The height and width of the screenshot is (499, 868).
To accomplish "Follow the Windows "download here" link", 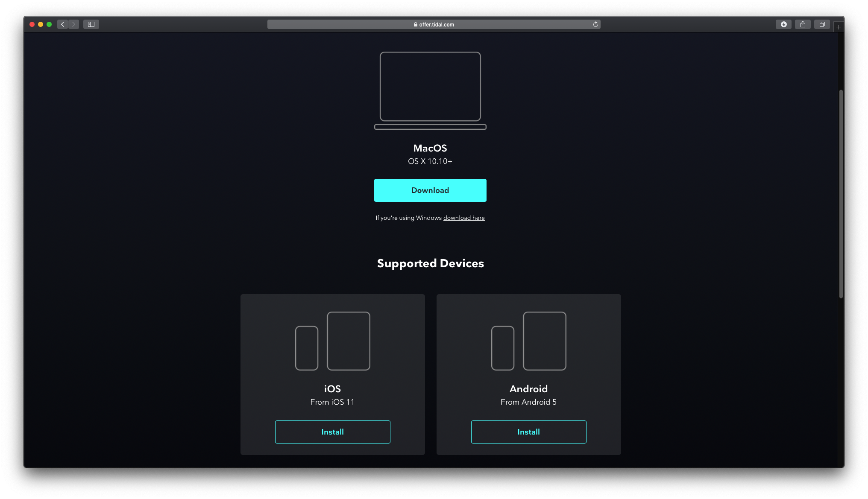I will (x=464, y=218).
